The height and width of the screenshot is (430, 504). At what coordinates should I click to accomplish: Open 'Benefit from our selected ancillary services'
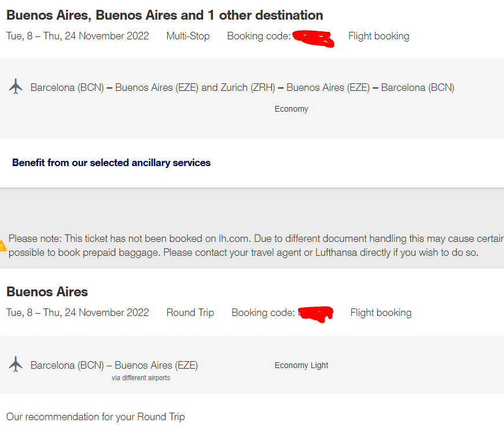pos(111,163)
